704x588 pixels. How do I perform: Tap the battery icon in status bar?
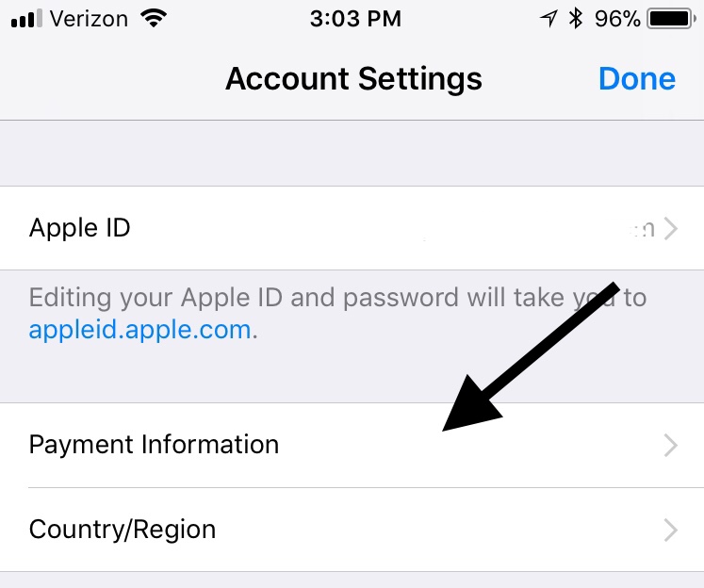(x=671, y=19)
